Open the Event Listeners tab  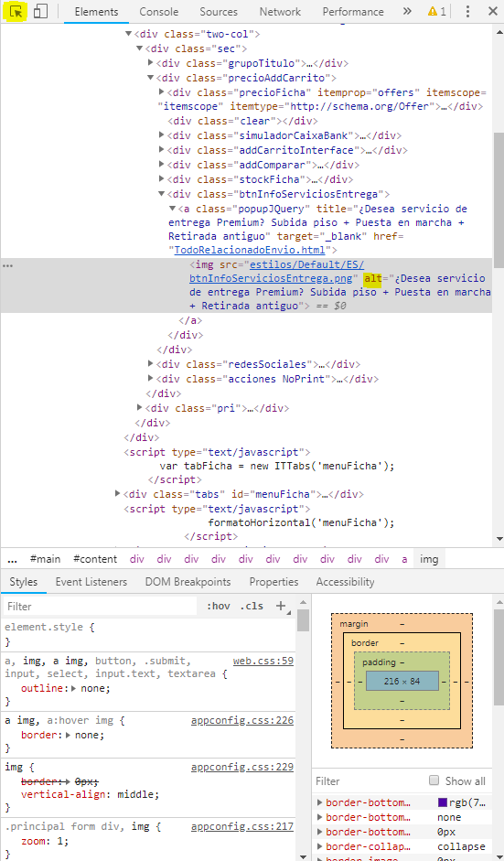pyautogui.click(x=91, y=582)
